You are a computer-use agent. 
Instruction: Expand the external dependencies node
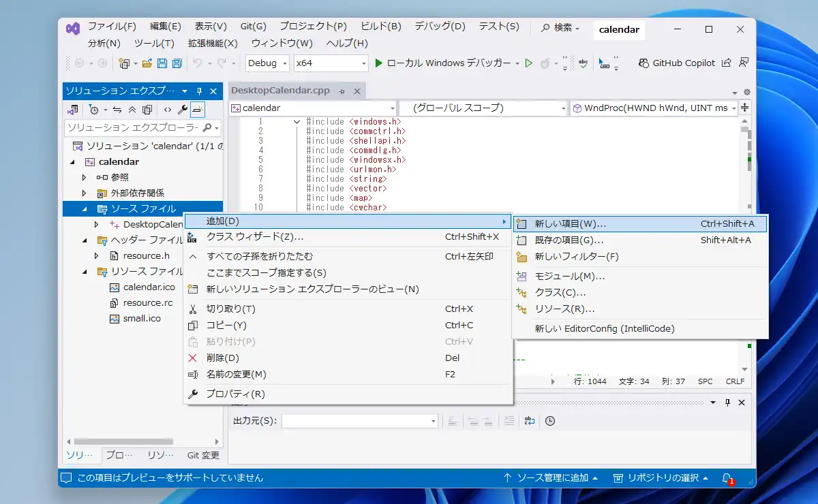click(84, 193)
